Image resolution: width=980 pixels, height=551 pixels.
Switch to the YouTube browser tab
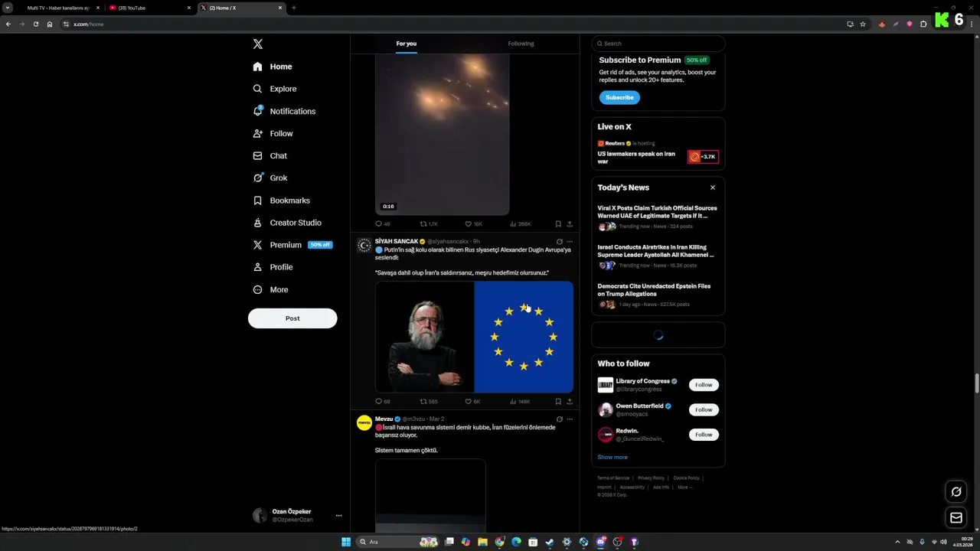click(x=150, y=8)
